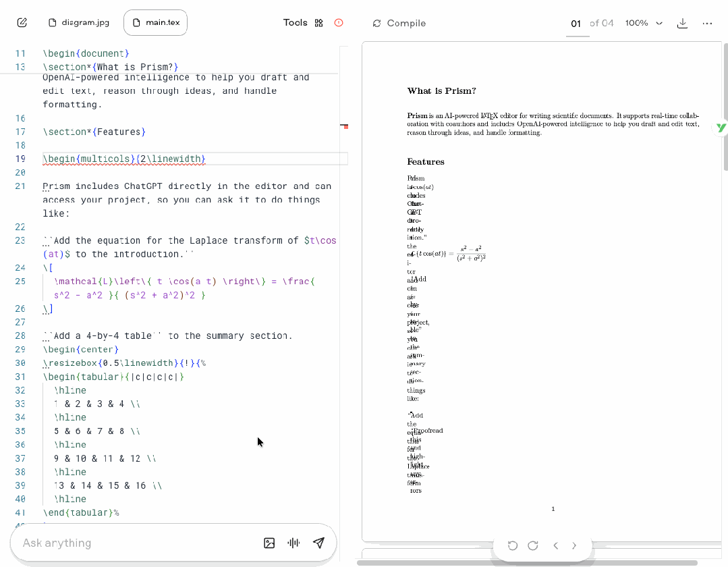Switch to the main.tex tab

pyautogui.click(x=156, y=23)
